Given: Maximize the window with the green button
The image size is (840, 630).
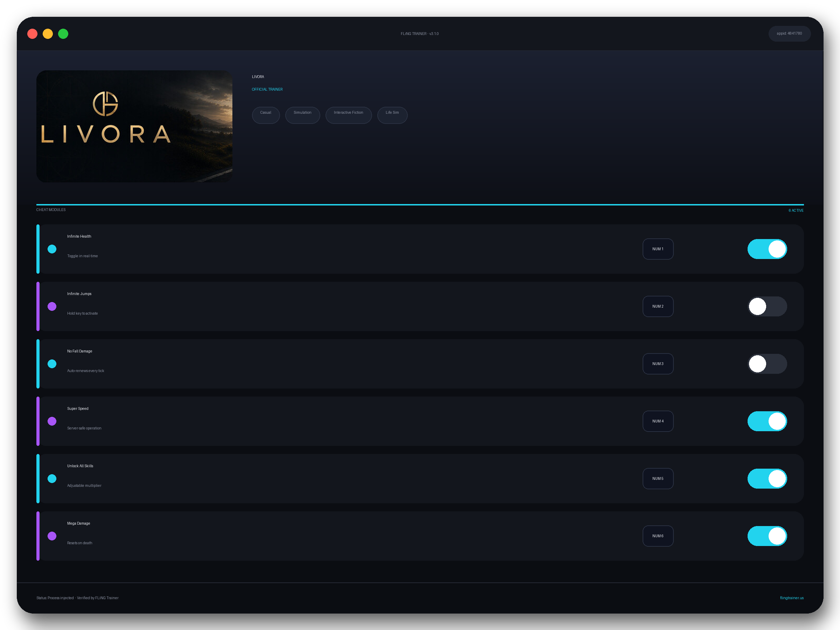Looking at the screenshot, I should [63, 34].
